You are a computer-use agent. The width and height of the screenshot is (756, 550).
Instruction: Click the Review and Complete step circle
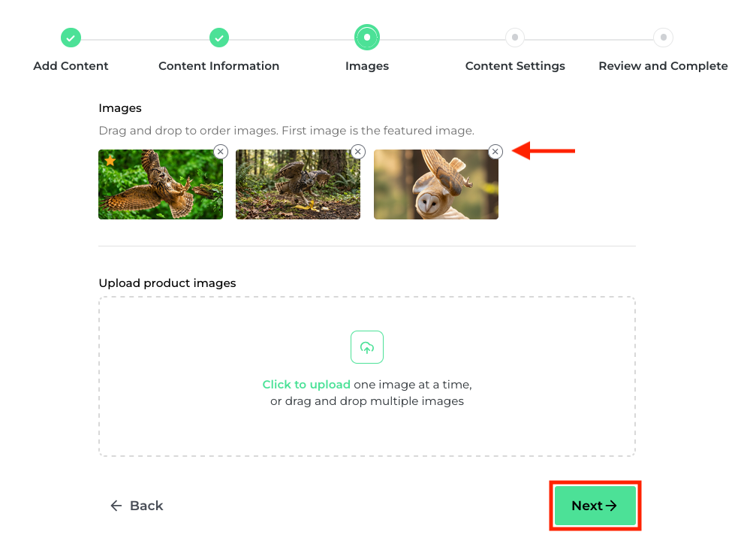(663, 37)
